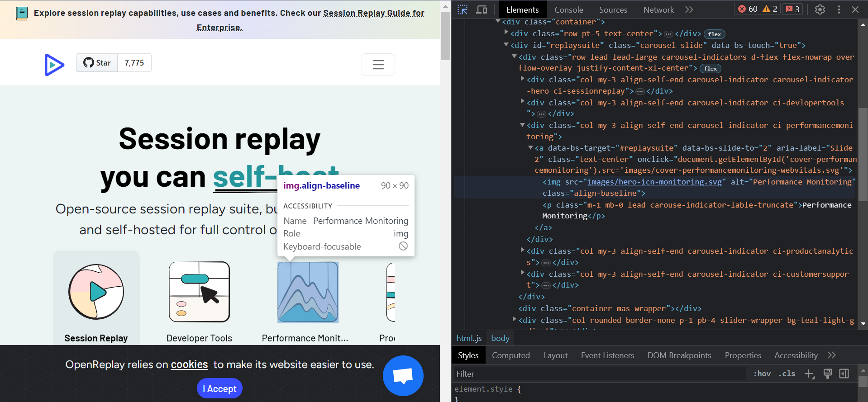Switch to the Styles pane tab
The width and height of the screenshot is (868, 402).
(x=468, y=355)
